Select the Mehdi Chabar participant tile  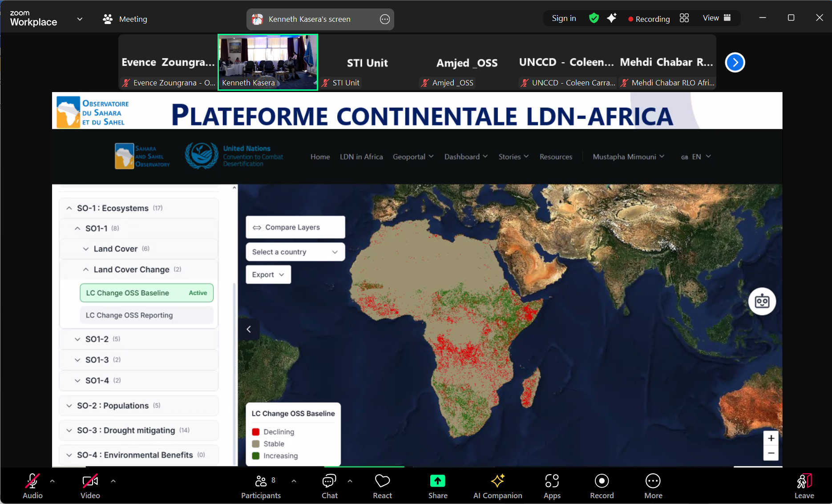click(x=666, y=62)
